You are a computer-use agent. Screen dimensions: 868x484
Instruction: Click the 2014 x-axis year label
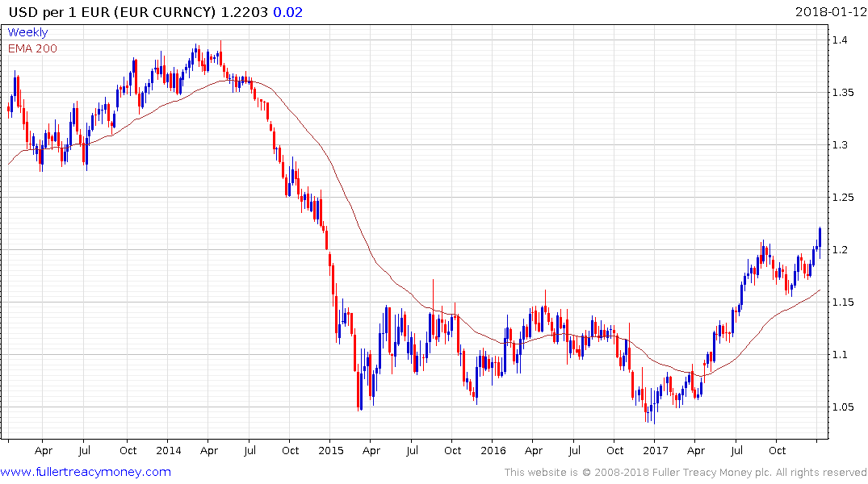168,450
